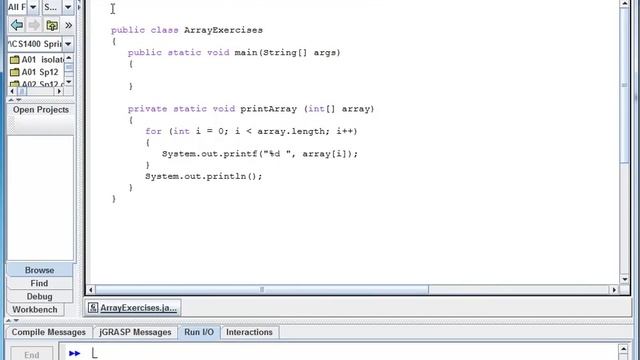Open the Interactions tab
The width and height of the screenshot is (640, 360).
coord(249,332)
